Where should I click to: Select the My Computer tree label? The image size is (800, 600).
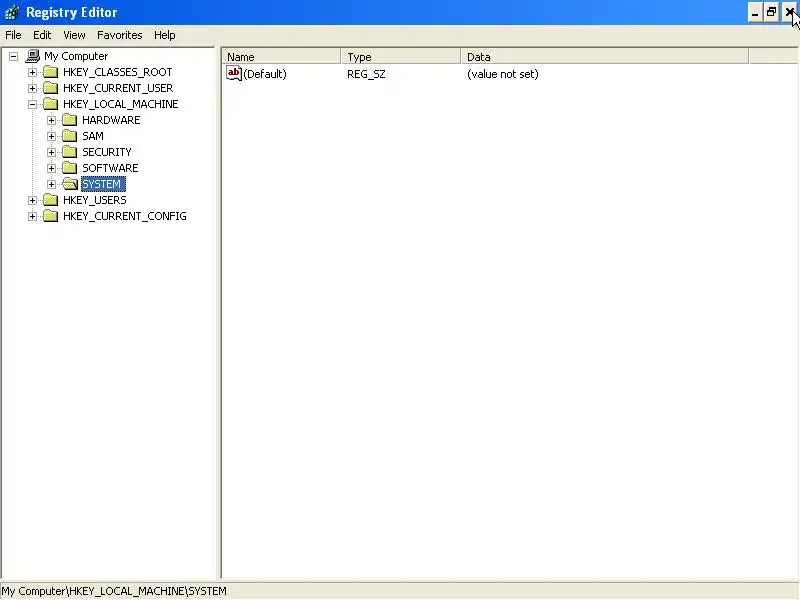[x=76, y=56]
